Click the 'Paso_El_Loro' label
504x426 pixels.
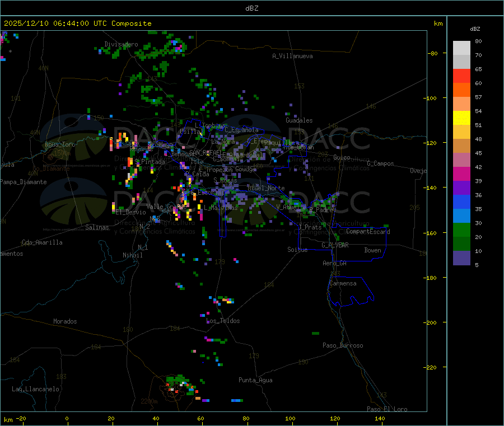(388, 409)
